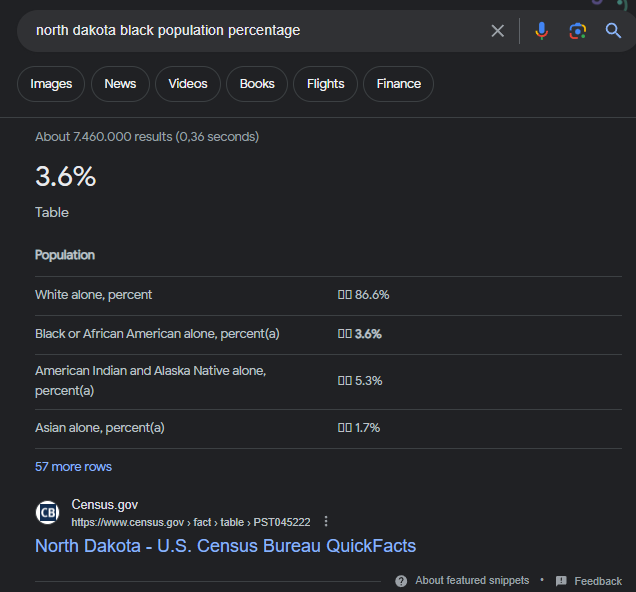Screen dimensions: 636x592
Task: Select the Books filter tab
Action: (x=257, y=84)
